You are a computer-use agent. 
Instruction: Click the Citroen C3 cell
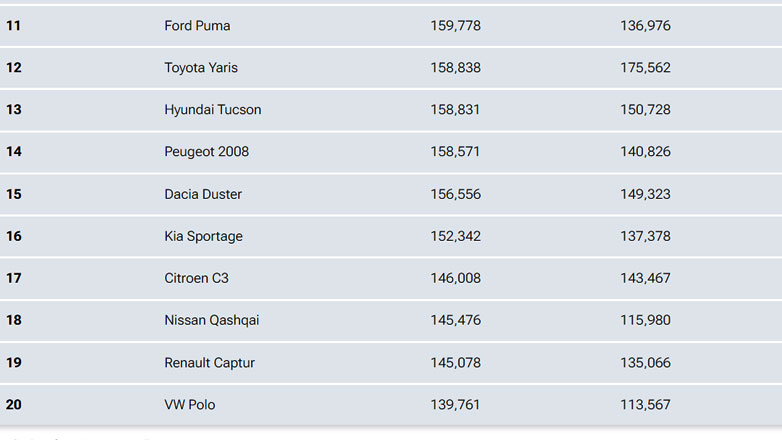pyautogui.click(x=196, y=278)
